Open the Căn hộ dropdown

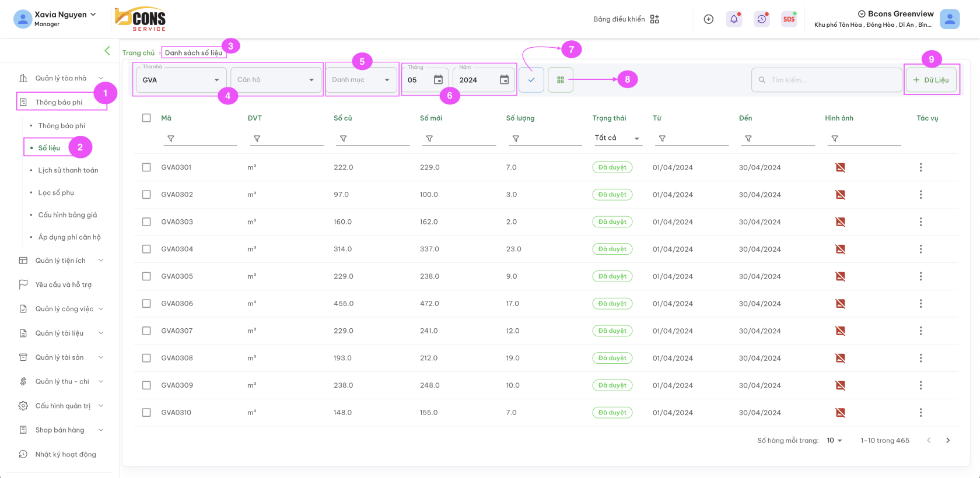(276, 80)
